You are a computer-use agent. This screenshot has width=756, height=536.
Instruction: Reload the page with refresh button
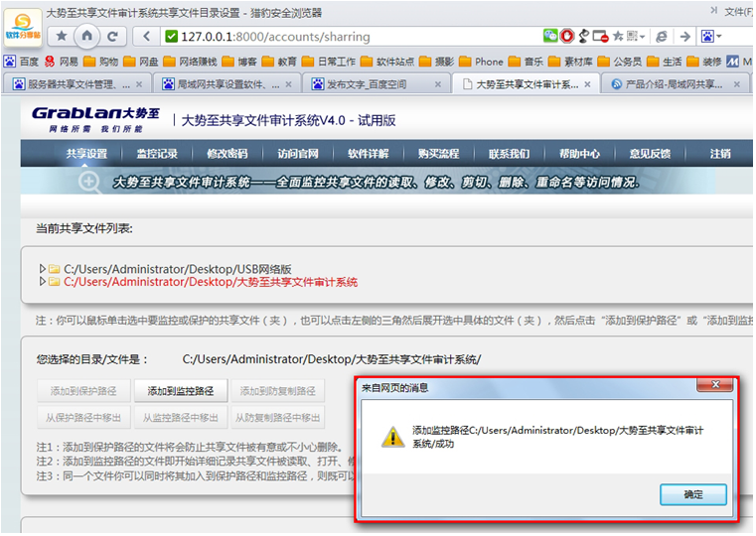pyautogui.click(x=113, y=36)
